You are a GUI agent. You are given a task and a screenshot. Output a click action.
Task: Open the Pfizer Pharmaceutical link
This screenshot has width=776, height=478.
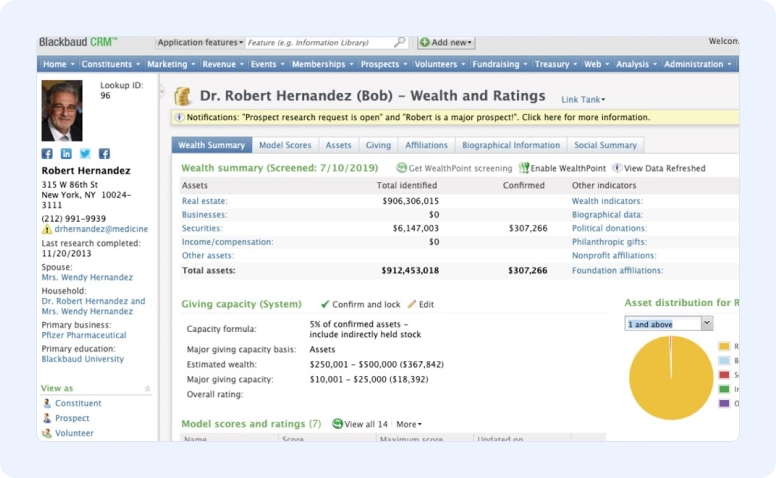click(x=84, y=335)
